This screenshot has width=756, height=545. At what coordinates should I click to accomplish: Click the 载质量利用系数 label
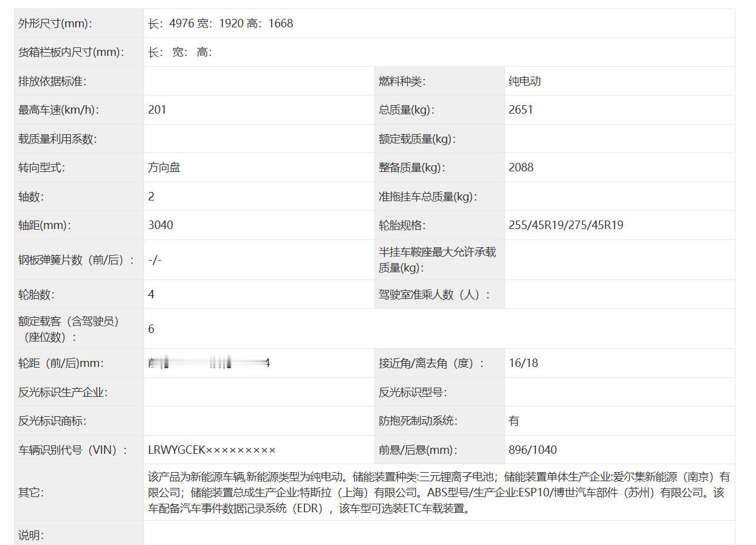(58, 139)
